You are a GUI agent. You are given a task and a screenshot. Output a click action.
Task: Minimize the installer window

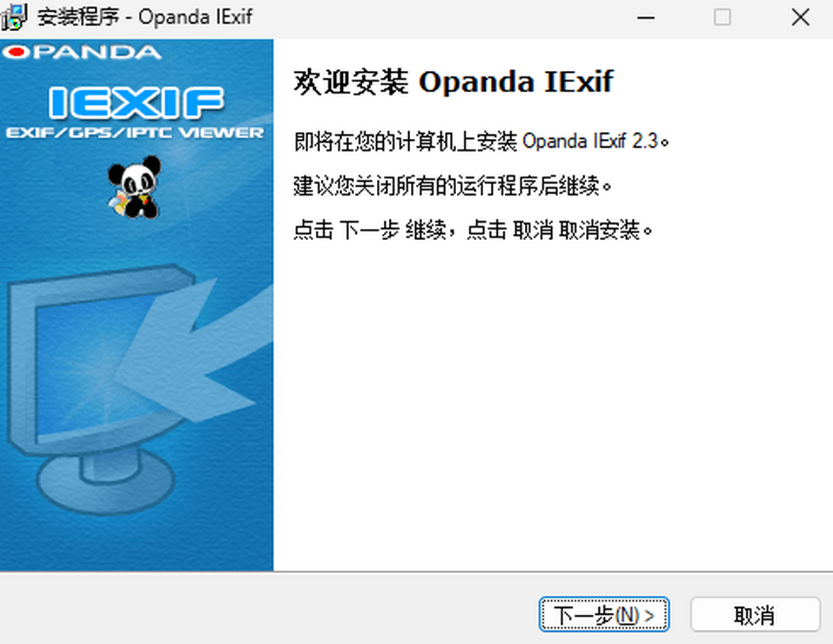pyautogui.click(x=646, y=17)
